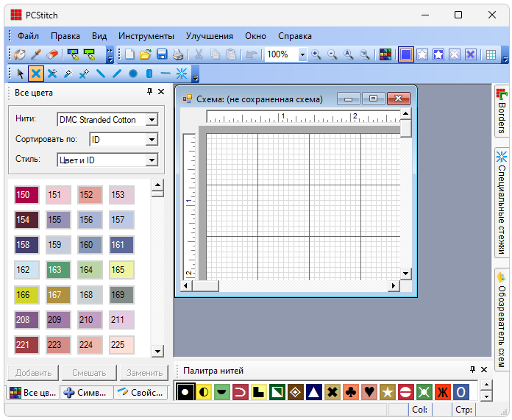Toggle the white X stitch view mode

(x=454, y=54)
